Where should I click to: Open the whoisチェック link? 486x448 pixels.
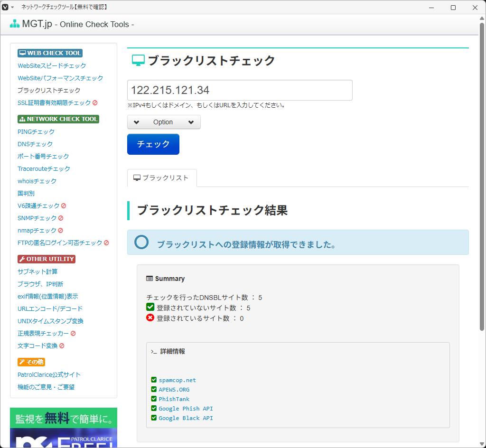37,181
